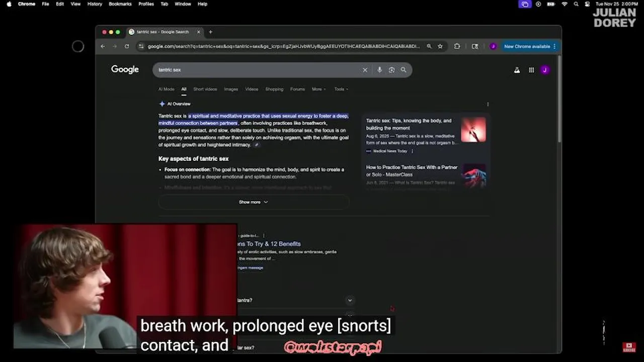Click the Chrome forward arrow
The height and width of the screenshot is (362, 644).
pyautogui.click(x=114, y=46)
